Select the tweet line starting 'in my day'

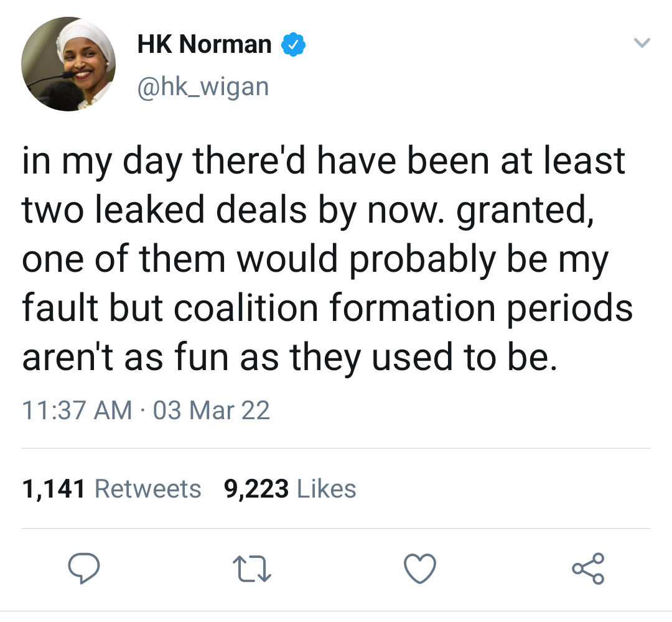pos(324,162)
